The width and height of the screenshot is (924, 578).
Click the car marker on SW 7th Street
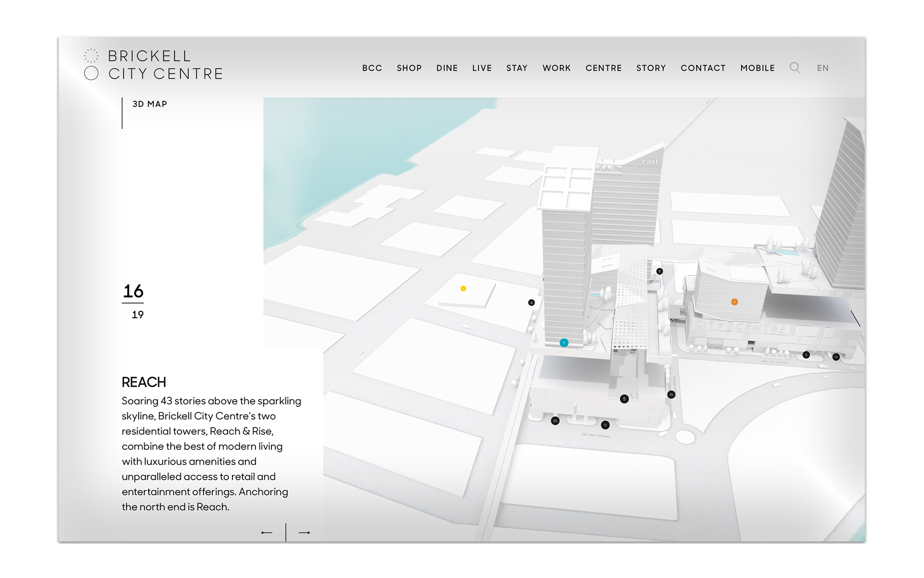(836, 357)
